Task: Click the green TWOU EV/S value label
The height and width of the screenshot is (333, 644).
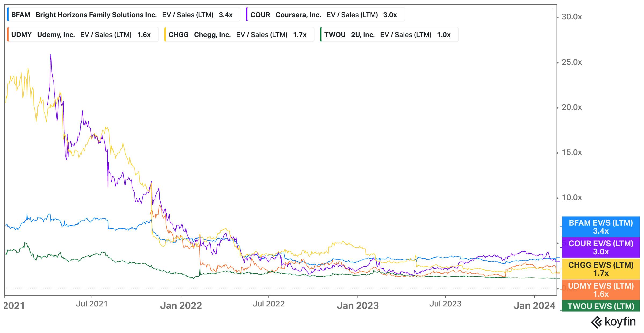Action: tap(601, 306)
